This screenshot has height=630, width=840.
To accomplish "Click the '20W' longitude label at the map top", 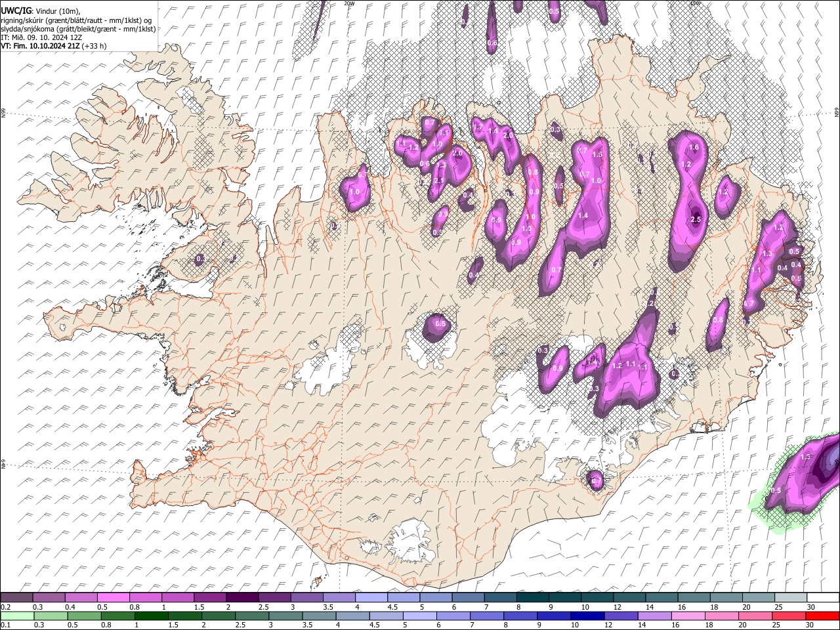I will [x=349, y=3].
